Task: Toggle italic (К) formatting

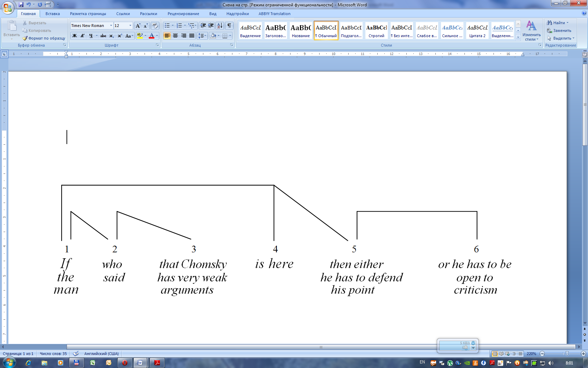Action: [x=83, y=36]
